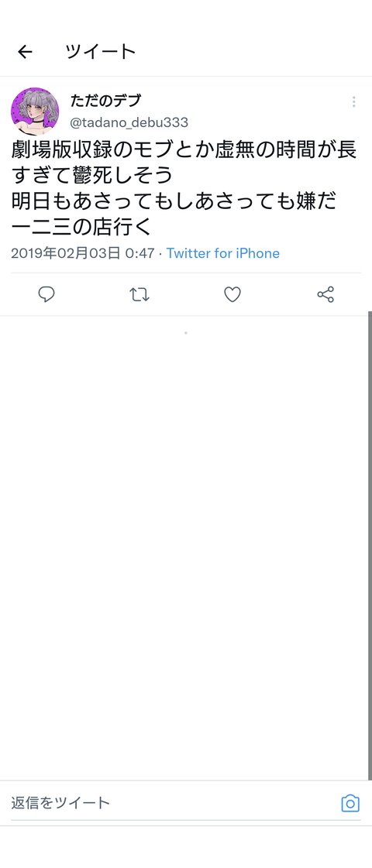Tap the ツイート header title
This screenshot has height=868, width=372.
point(100,52)
